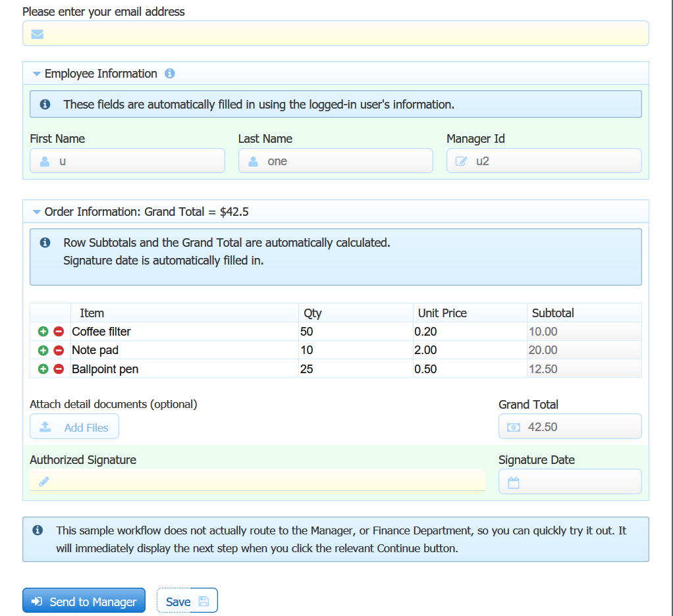Click the Signature Date field
The width and height of the screenshot is (673, 616).
570,482
